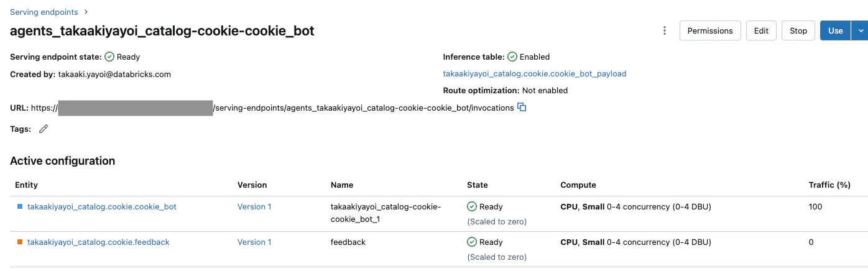Click the Inference table label

tap(474, 57)
